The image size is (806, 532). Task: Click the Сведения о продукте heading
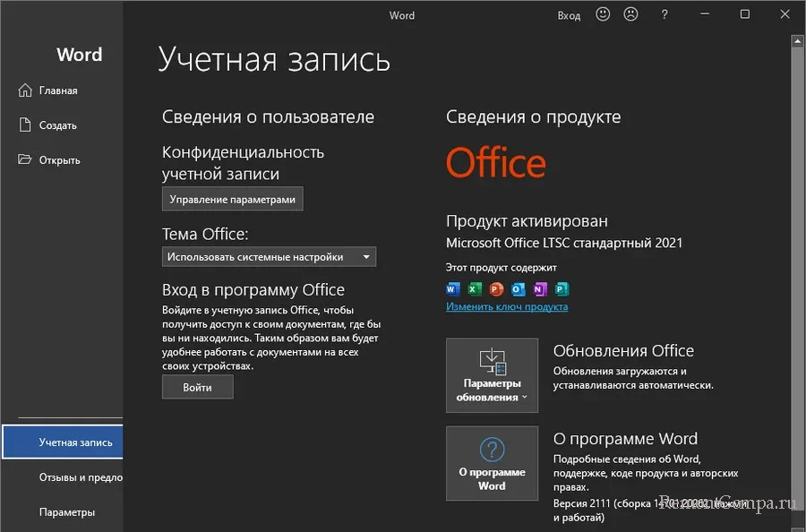(533, 116)
